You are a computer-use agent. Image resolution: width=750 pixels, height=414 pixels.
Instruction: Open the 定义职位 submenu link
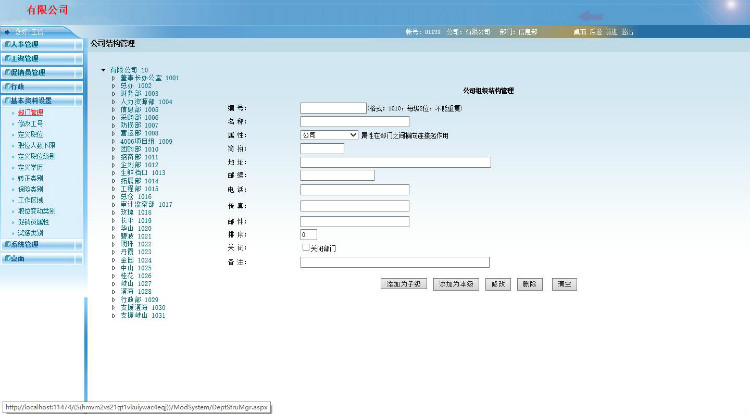(31, 134)
